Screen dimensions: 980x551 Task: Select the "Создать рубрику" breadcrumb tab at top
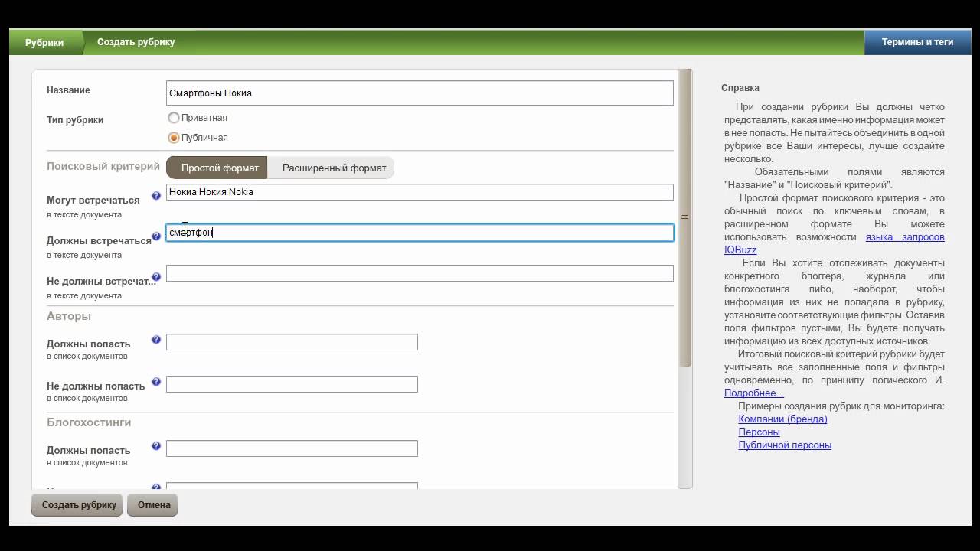point(136,42)
